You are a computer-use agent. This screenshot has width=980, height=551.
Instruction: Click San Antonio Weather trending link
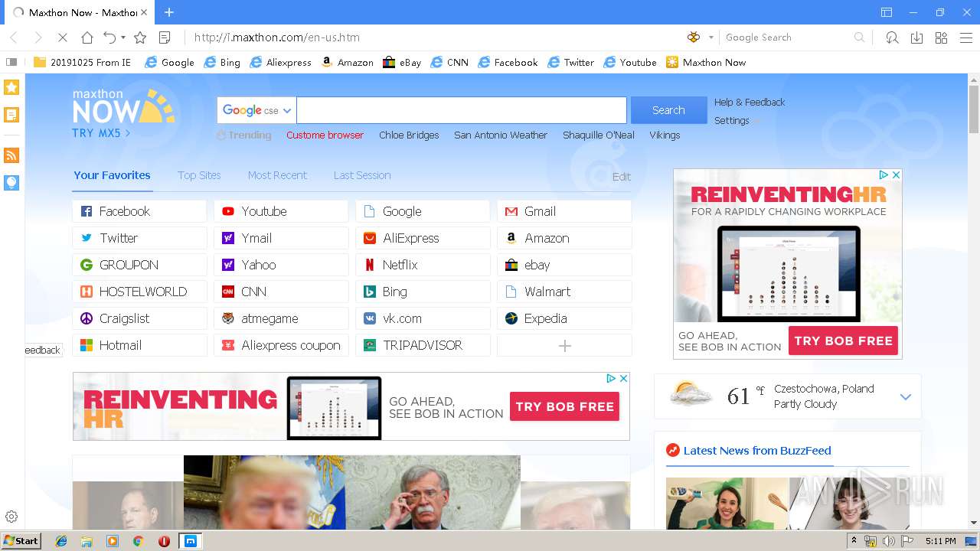point(501,135)
